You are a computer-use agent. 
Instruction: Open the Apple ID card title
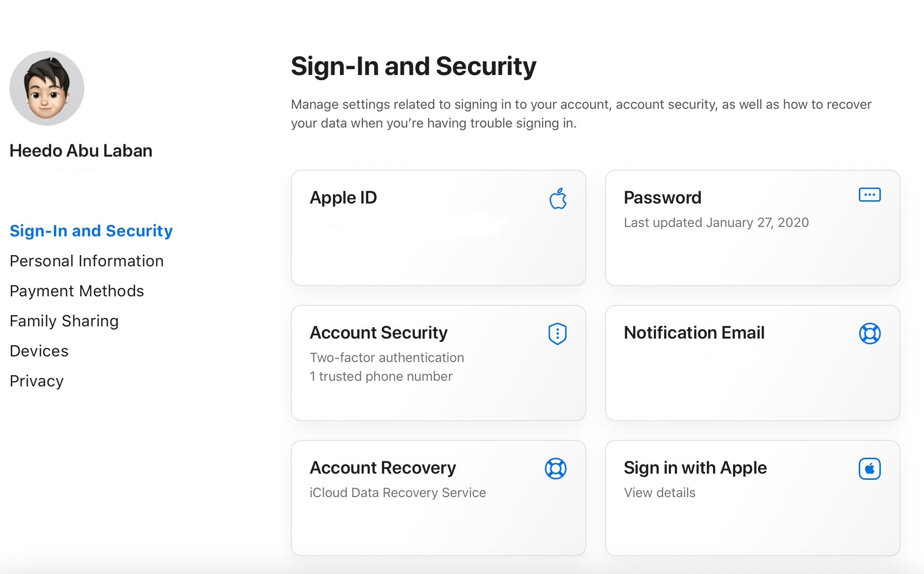point(343,197)
